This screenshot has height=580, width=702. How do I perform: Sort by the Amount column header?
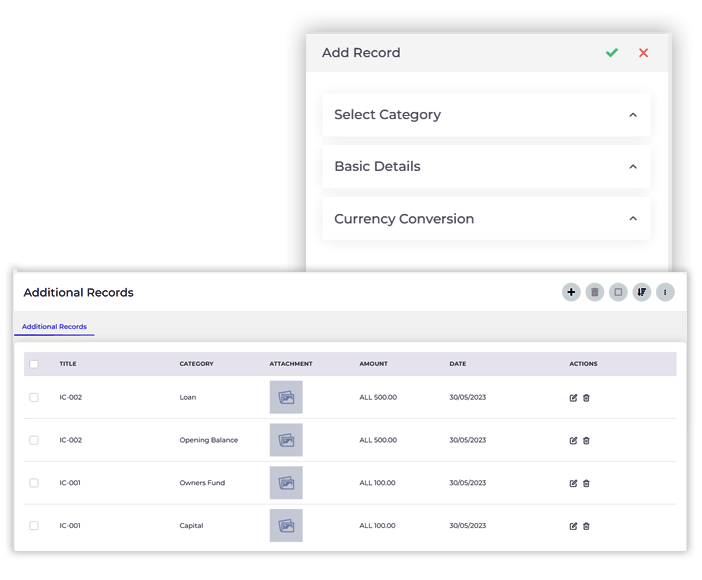pos(373,364)
